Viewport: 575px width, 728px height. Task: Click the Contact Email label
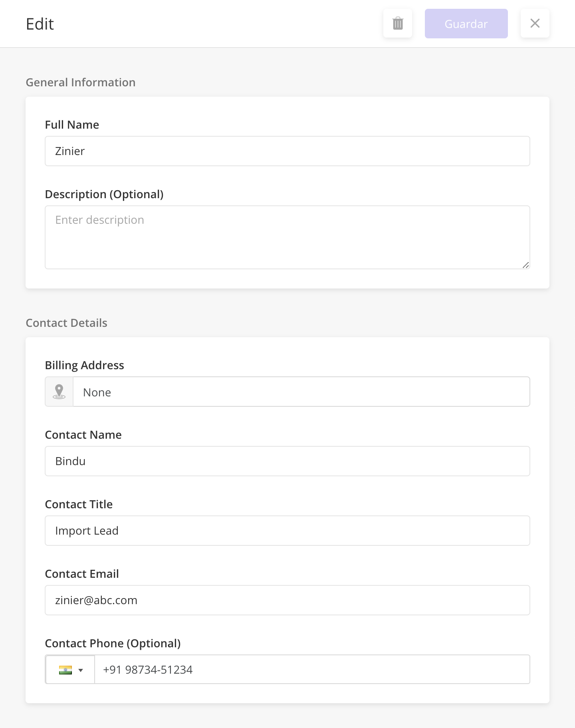coord(82,574)
